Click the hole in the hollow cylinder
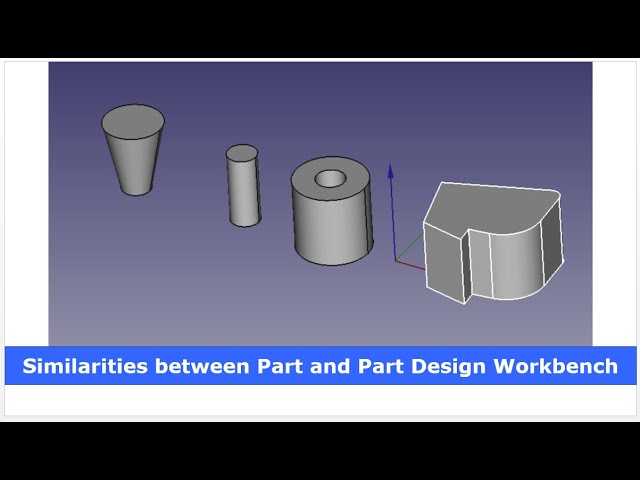Image resolution: width=640 pixels, height=480 pixels. click(330, 180)
